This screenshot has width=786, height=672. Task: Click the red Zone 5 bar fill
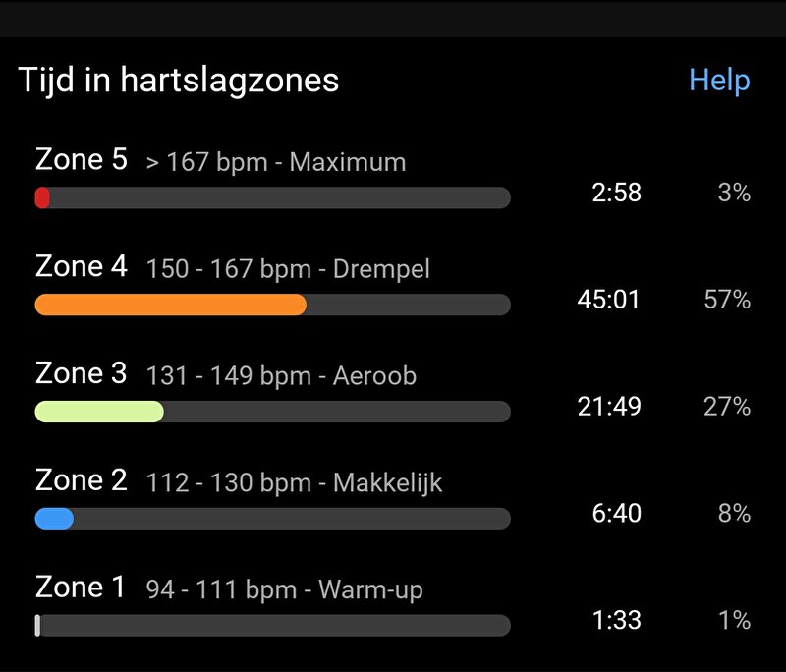click(x=42, y=197)
